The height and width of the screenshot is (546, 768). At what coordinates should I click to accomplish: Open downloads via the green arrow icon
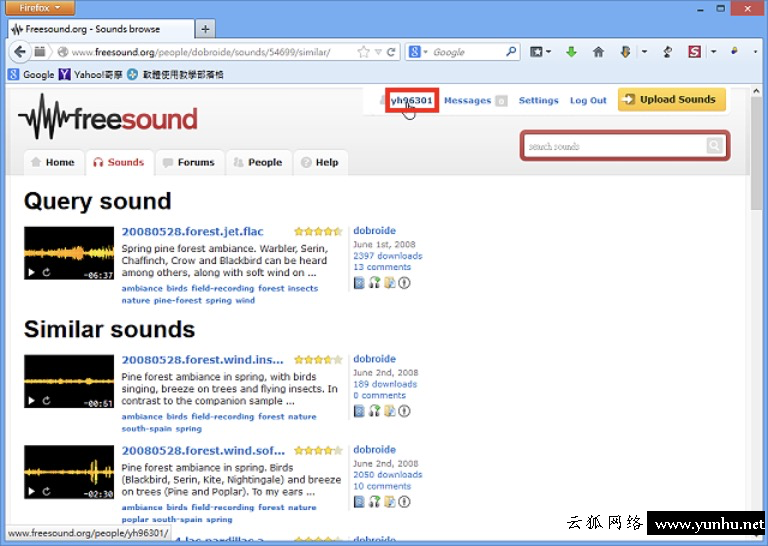point(571,51)
